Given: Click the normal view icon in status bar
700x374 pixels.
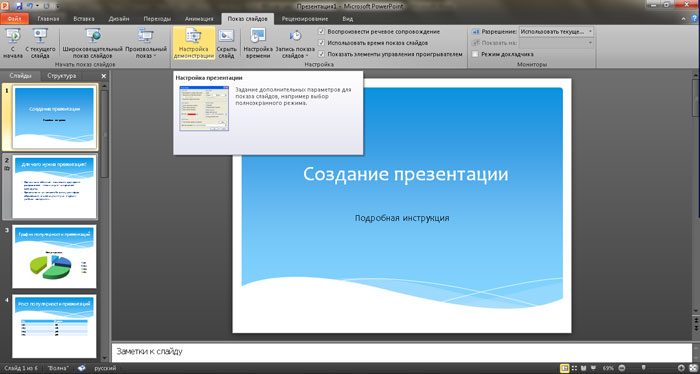Looking at the screenshot, I should [x=565, y=368].
